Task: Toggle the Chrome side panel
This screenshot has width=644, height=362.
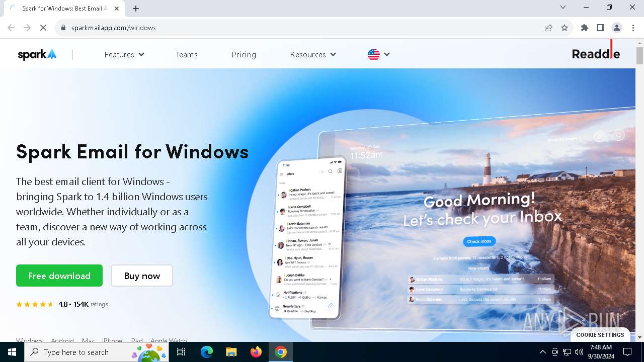Action: (601, 28)
